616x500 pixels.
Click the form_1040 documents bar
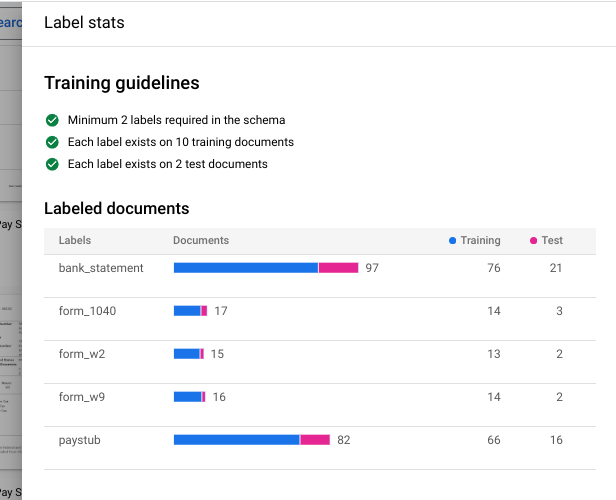[x=188, y=311]
